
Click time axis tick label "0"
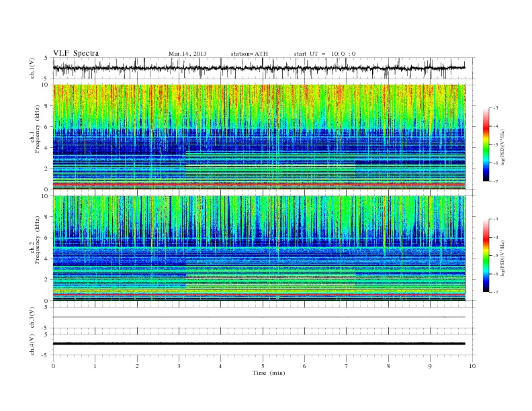coord(53,366)
